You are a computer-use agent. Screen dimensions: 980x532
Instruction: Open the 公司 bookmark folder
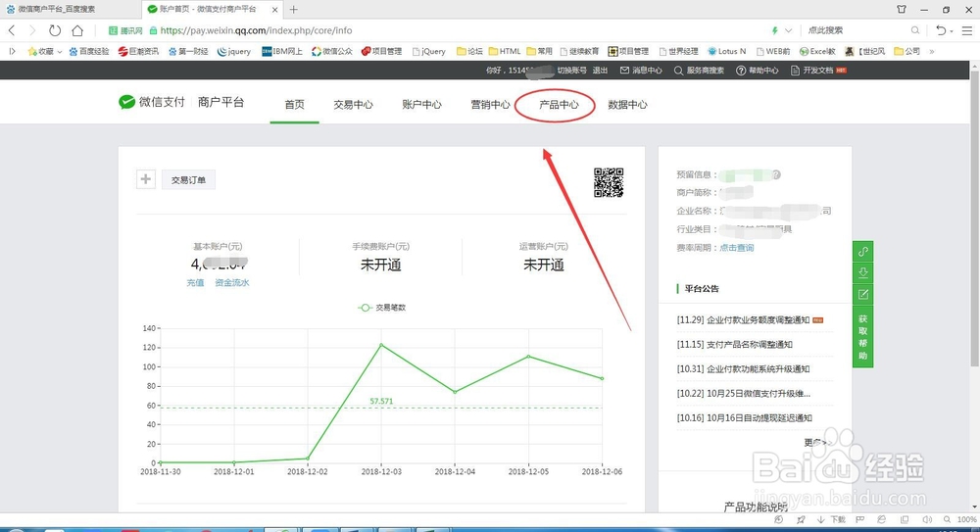click(x=906, y=51)
